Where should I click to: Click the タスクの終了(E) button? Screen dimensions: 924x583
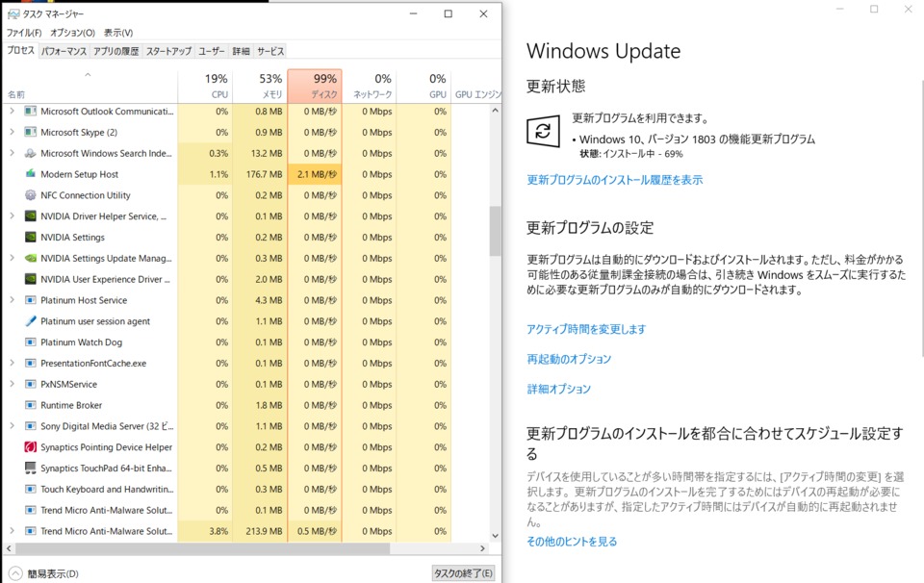point(463,573)
